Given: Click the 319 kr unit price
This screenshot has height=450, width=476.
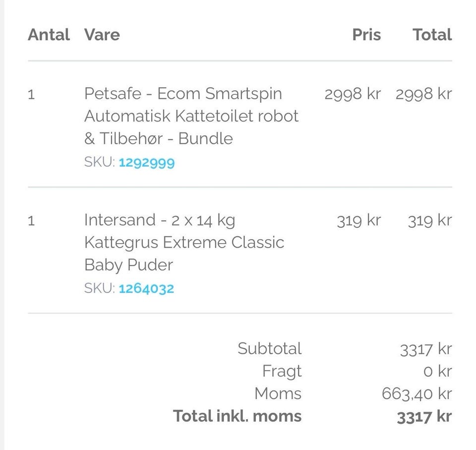Looking at the screenshot, I should (x=358, y=220).
